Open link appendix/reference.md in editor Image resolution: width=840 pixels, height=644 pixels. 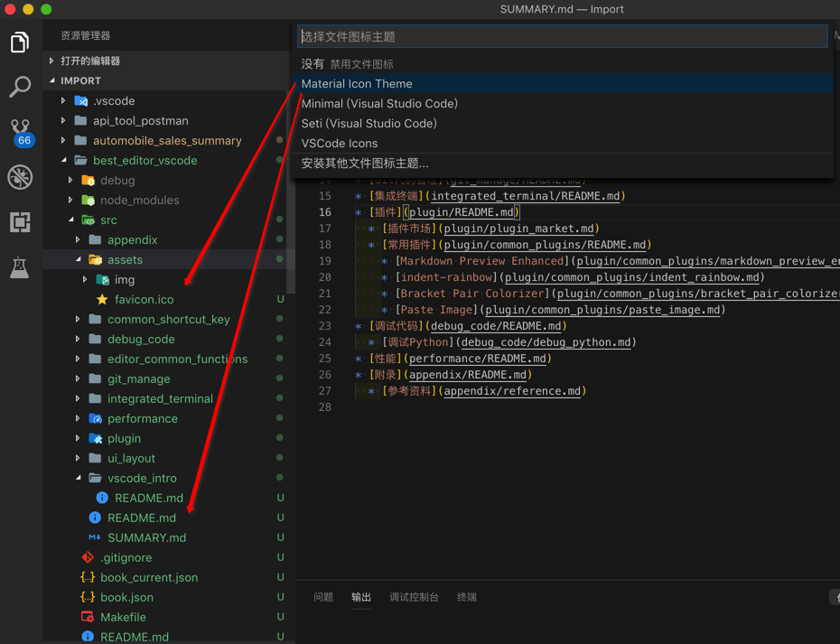(512, 391)
